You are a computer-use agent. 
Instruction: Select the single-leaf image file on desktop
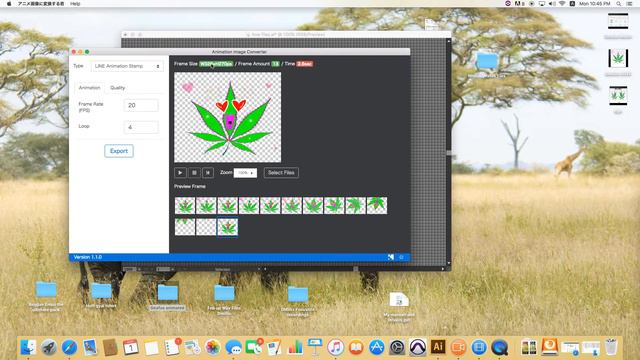(x=618, y=58)
